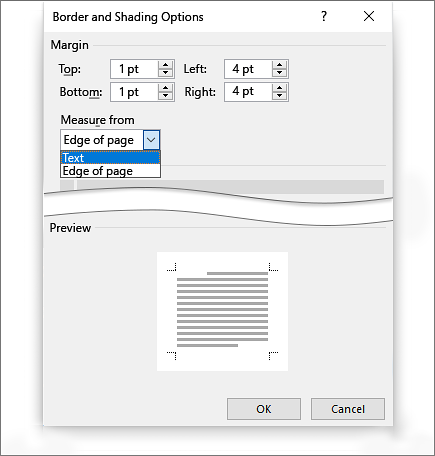435x456 pixels.
Task: Collapse the Measure from dropdown arrow
Action: [151, 140]
